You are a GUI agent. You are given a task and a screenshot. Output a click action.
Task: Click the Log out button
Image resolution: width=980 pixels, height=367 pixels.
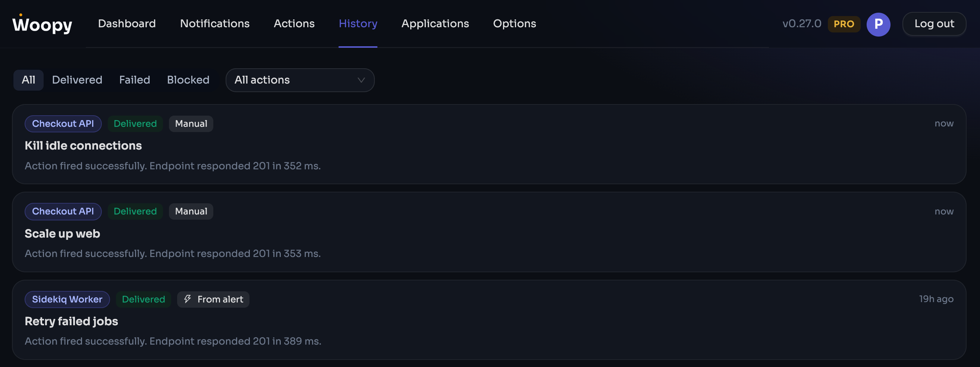pyautogui.click(x=934, y=24)
